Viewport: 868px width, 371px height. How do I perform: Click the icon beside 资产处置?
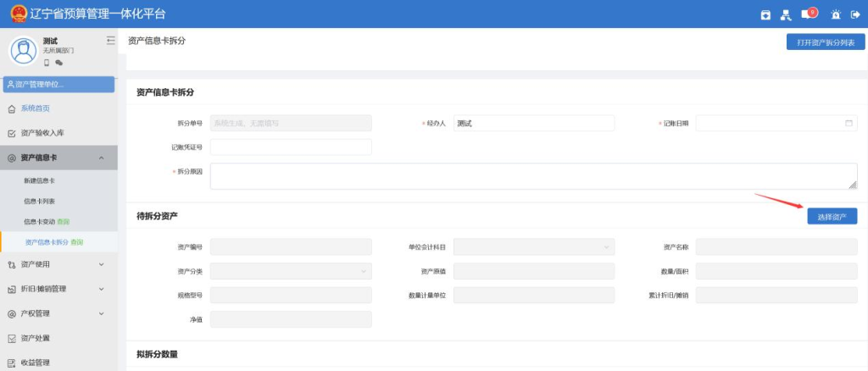(x=12, y=338)
